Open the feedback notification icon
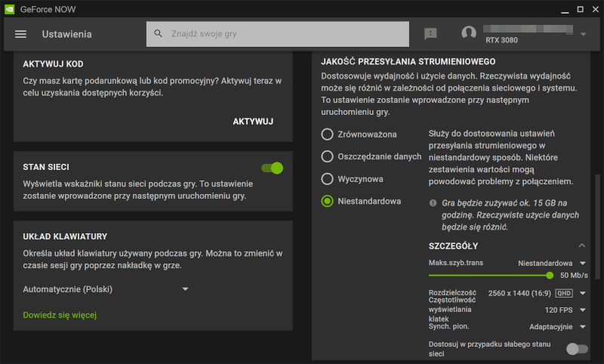The image size is (604, 364). coord(430,34)
